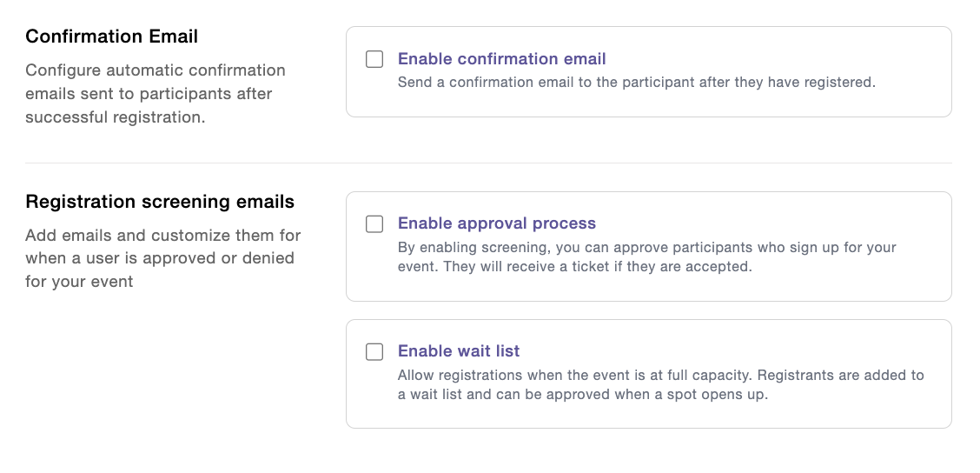Viewport: 980px width, 473px height.
Task: Click the 'Enable confirmation email' purple label
Action: point(502,59)
